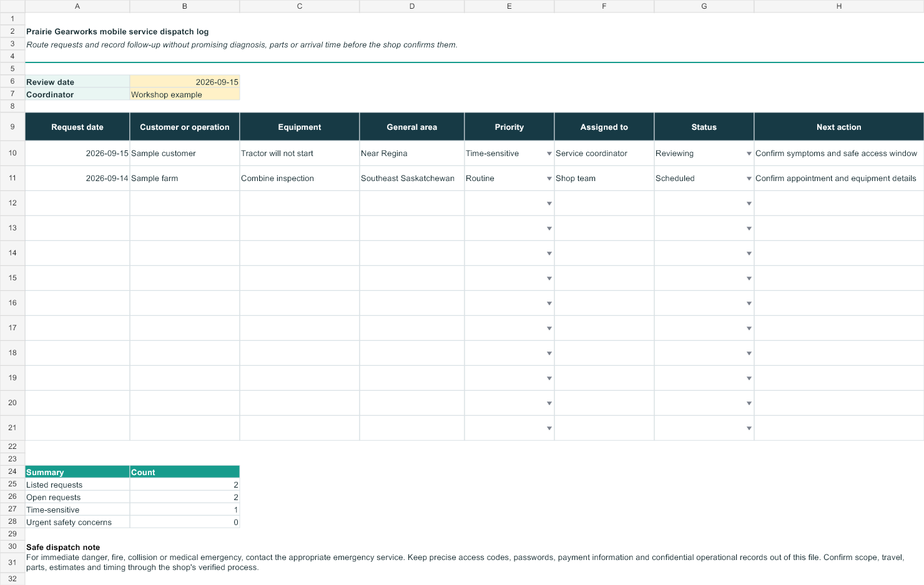Expand the Priority dropdown in row 21

pos(549,428)
